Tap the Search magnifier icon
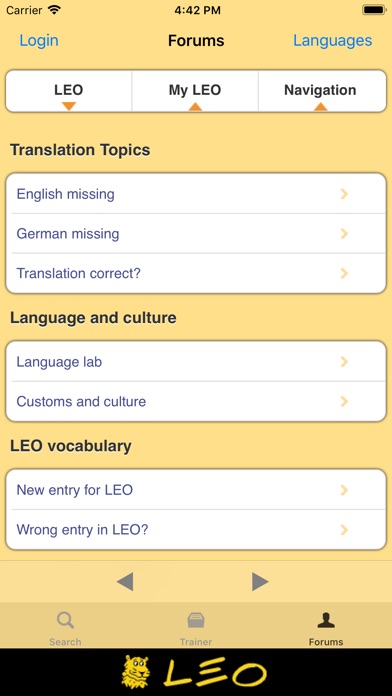The image size is (392, 696). [65, 620]
